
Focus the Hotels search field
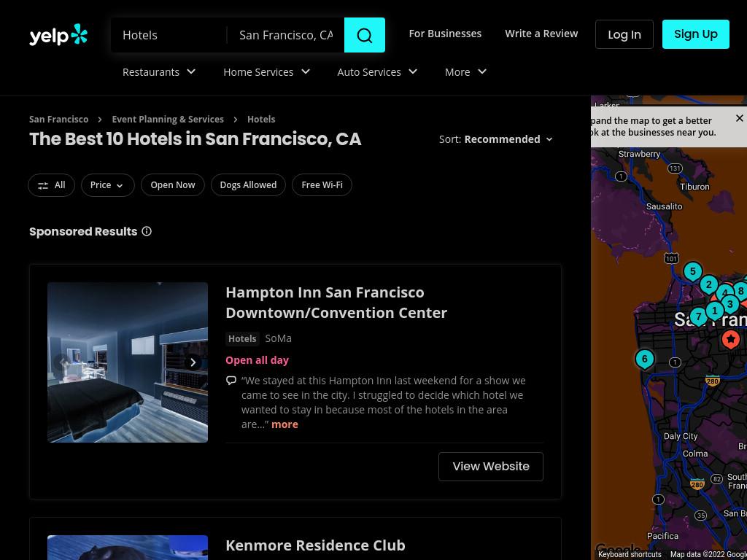(169, 35)
